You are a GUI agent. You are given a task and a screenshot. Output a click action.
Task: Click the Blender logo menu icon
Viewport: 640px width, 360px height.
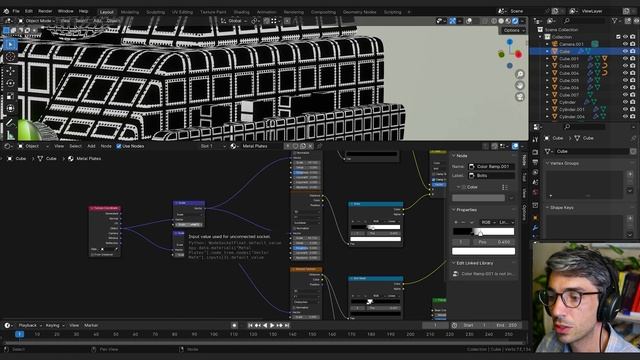(x=6, y=11)
